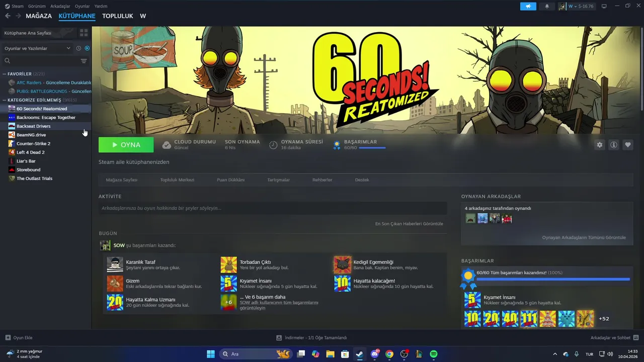Go to MAĞAZA section
Image resolution: width=644 pixels, height=362 pixels.
(39, 16)
